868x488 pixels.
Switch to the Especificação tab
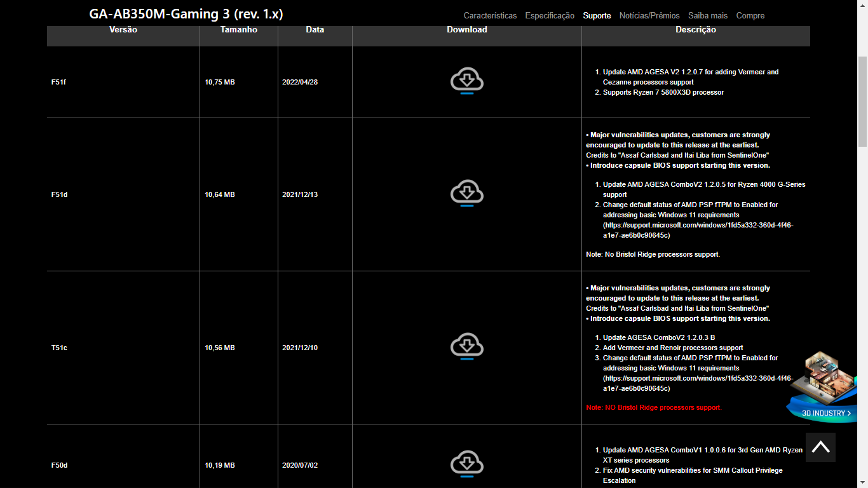(x=550, y=15)
